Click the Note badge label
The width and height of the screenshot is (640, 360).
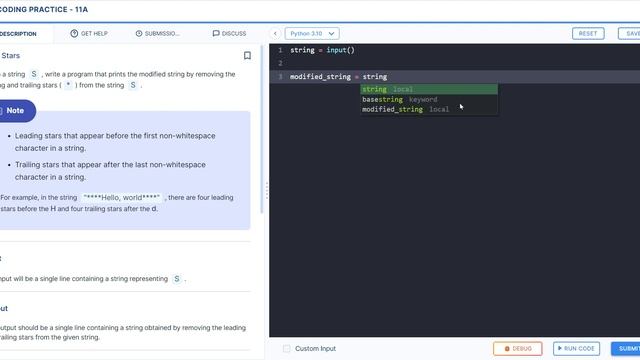click(15, 111)
